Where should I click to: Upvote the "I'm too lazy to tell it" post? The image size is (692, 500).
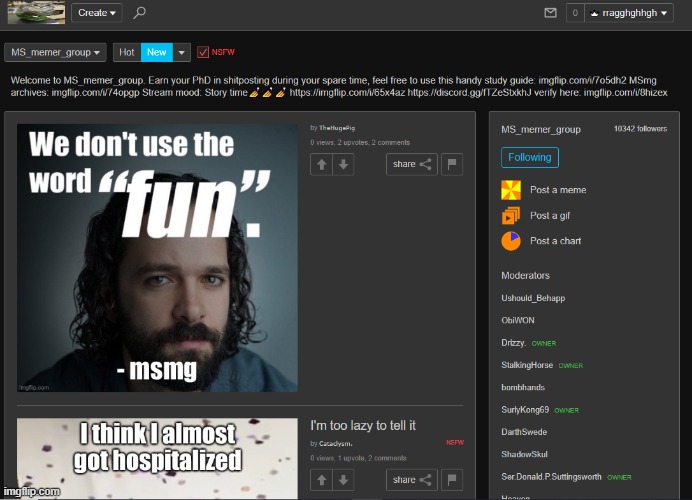pyautogui.click(x=321, y=480)
